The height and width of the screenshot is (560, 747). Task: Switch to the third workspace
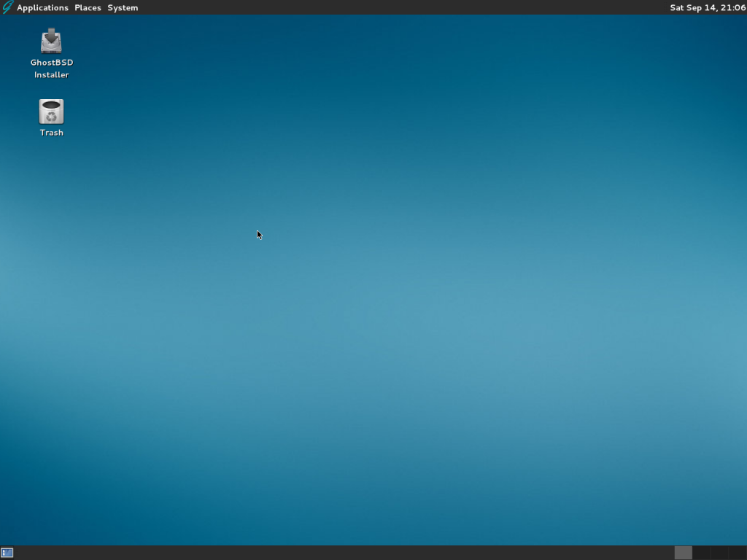719,553
